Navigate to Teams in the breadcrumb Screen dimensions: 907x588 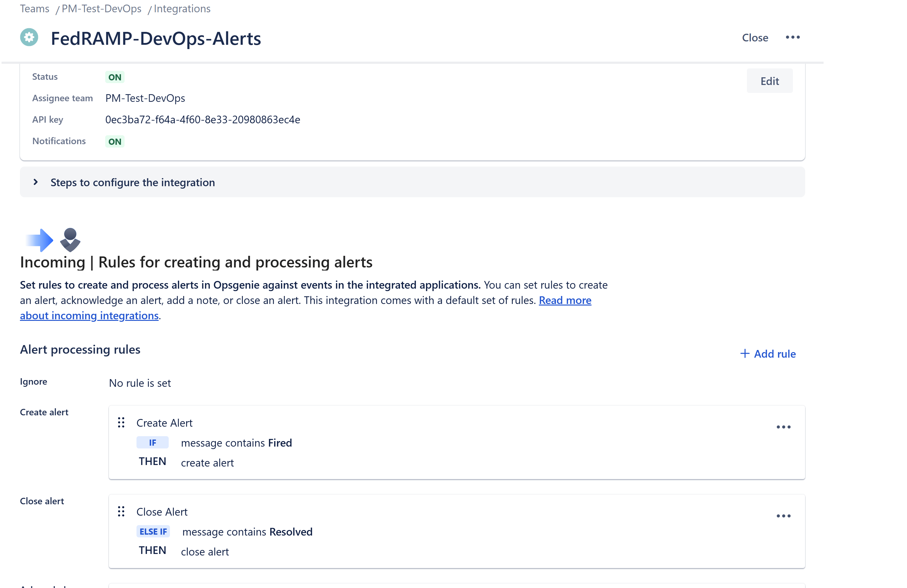tap(34, 8)
